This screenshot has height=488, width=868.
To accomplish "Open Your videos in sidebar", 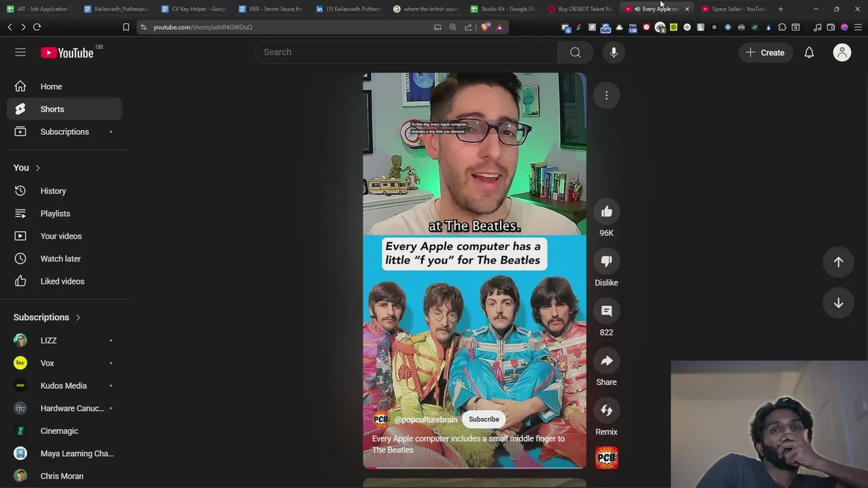I will tap(64, 236).
